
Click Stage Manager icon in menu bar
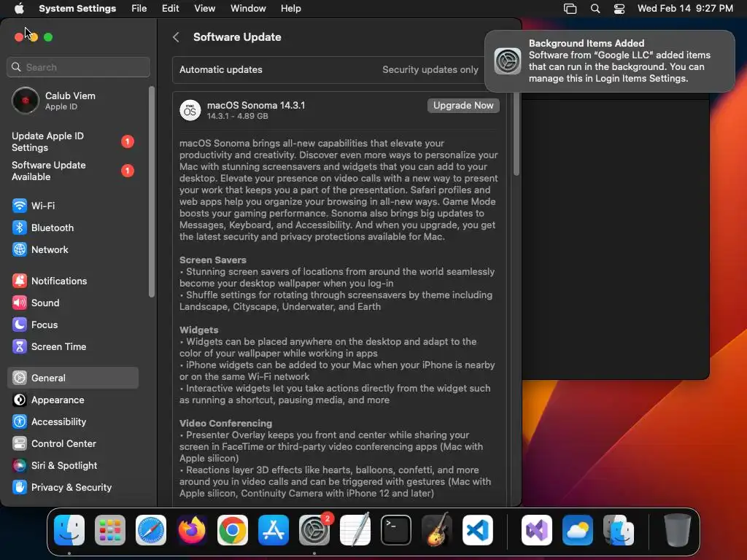click(x=570, y=9)
